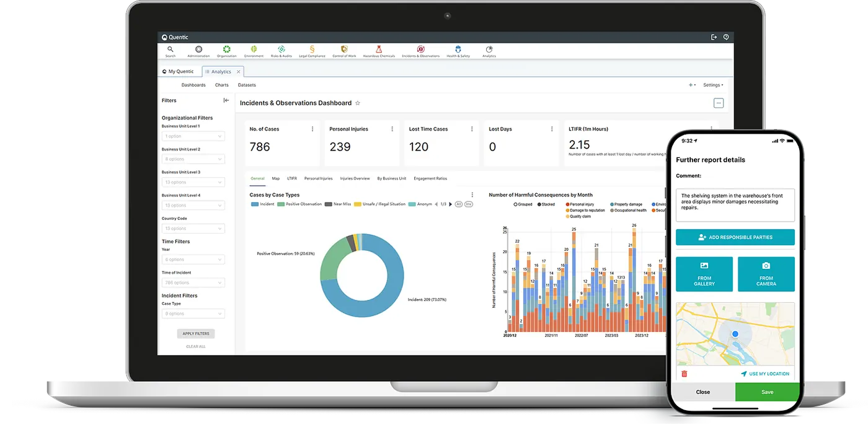Open Business Unit Level 1 dropdown
This screenshot has height=425, width=868.
pyautogui.click(x=193, y=136)
